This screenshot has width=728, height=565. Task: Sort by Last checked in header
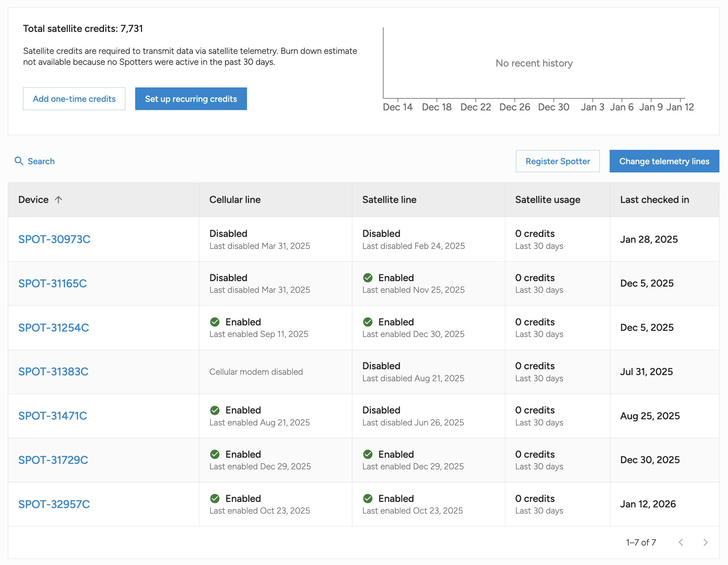[654, 200]
